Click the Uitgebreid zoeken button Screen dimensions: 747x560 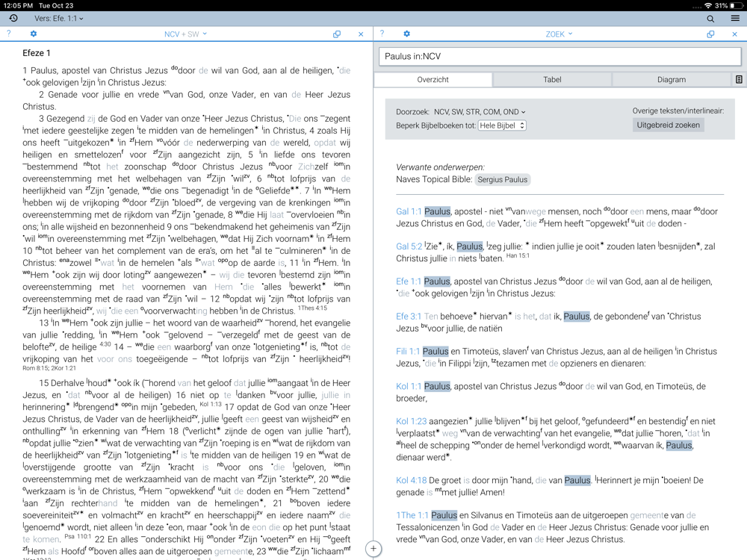(x=668, y=125)
